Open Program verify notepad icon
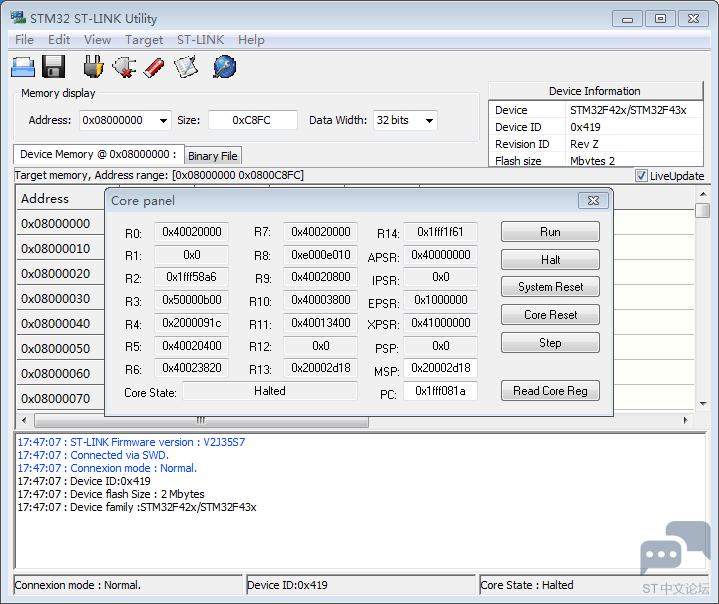The image size is (719, 604). click(186, 67)
